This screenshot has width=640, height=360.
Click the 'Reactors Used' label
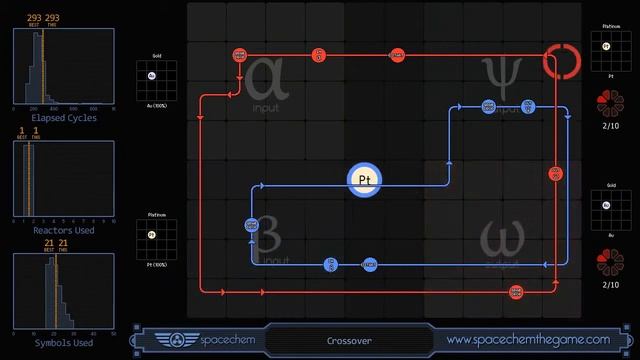(64, 230)
